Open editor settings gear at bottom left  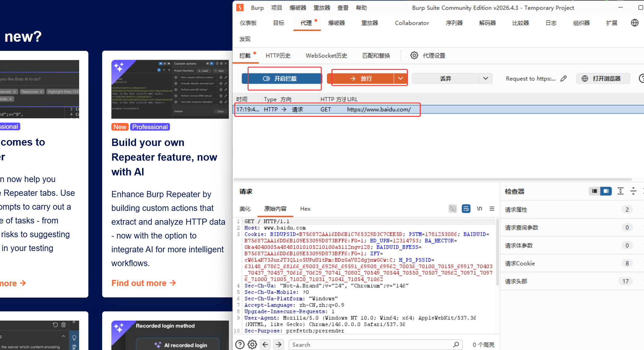pos(252,344)
